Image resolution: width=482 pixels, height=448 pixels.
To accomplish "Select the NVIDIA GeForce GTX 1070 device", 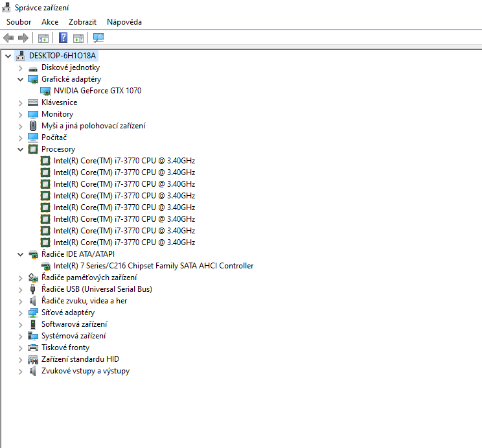I will click(97, 91).
